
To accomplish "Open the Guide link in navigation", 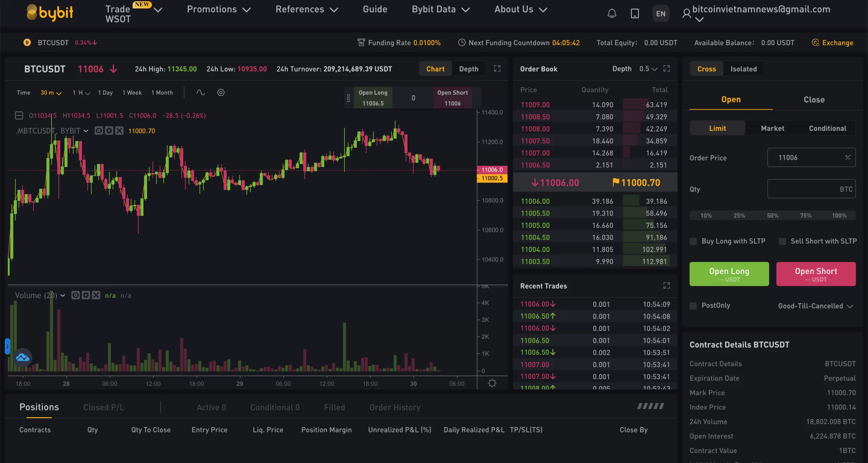I will pos(375,9).
